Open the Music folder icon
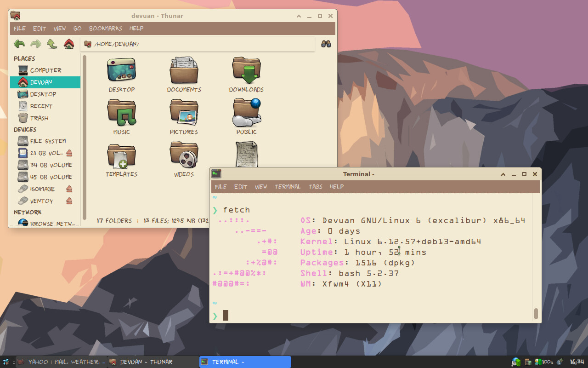The height and width of the screenshot is (368, 588). [121, 114]
